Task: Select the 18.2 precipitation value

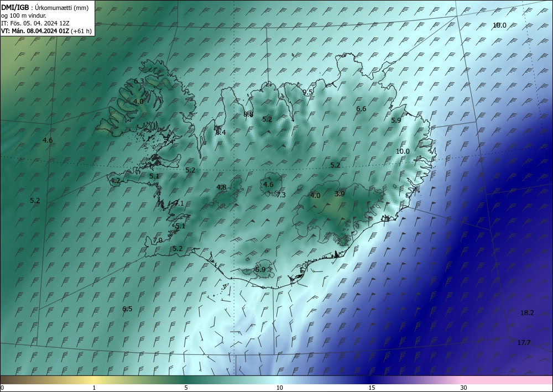Action: point(527,313)
